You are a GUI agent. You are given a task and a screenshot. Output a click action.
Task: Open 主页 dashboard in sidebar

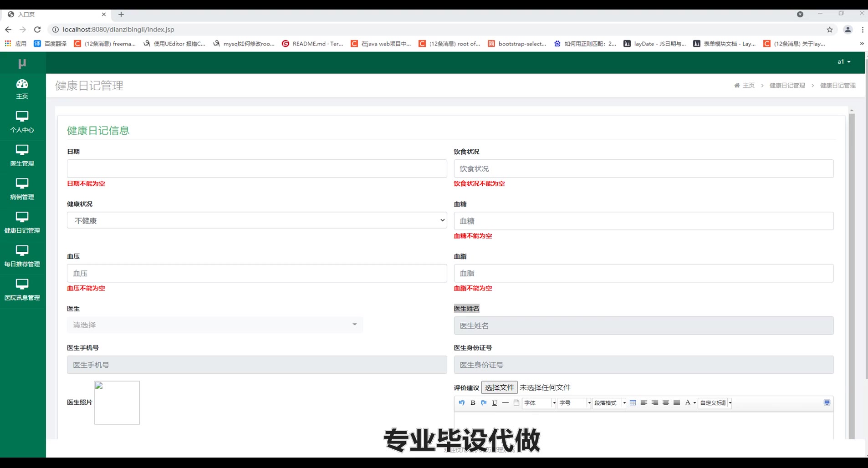coord(22,89)
